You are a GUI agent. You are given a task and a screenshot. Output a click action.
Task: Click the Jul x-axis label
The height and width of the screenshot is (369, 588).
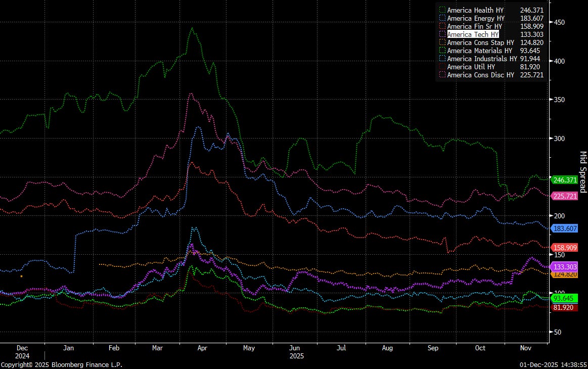pos(341,348)
